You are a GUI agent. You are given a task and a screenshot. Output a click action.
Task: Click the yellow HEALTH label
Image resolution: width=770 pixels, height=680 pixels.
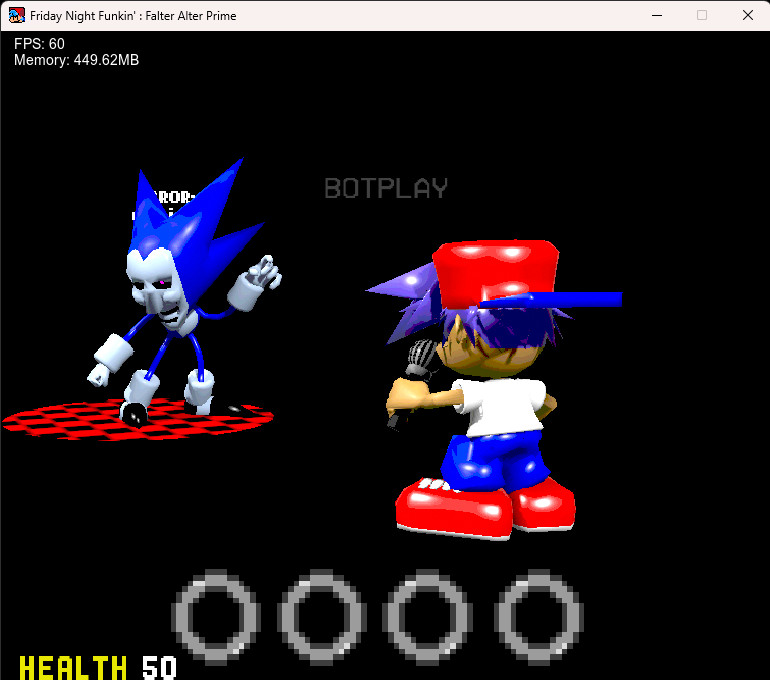coord(73,668)
